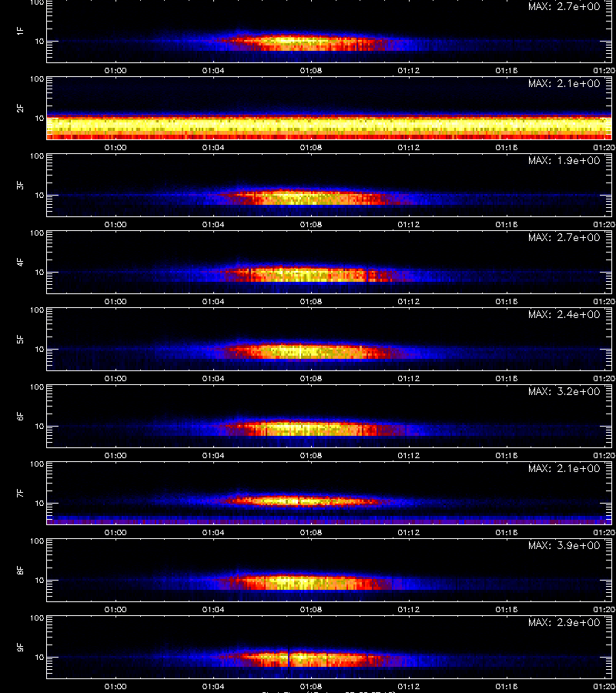Click the purple low-energy band in the 7F spectrogram
Screen dimensions: 616x693
329,521
